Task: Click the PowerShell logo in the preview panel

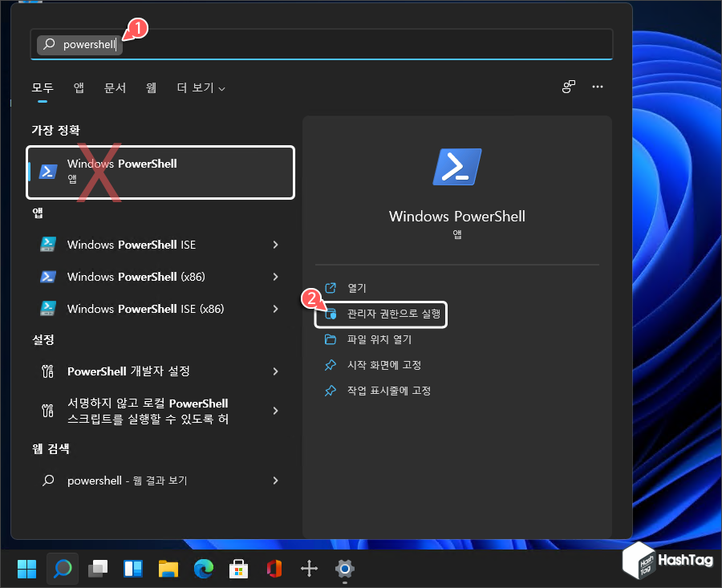Action: 456,167
